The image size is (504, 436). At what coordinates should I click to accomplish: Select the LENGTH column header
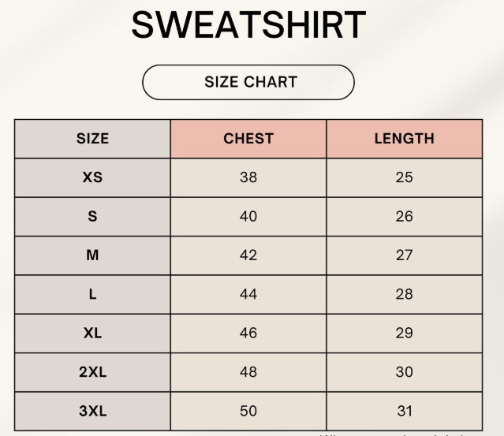[x=404, y=139]
